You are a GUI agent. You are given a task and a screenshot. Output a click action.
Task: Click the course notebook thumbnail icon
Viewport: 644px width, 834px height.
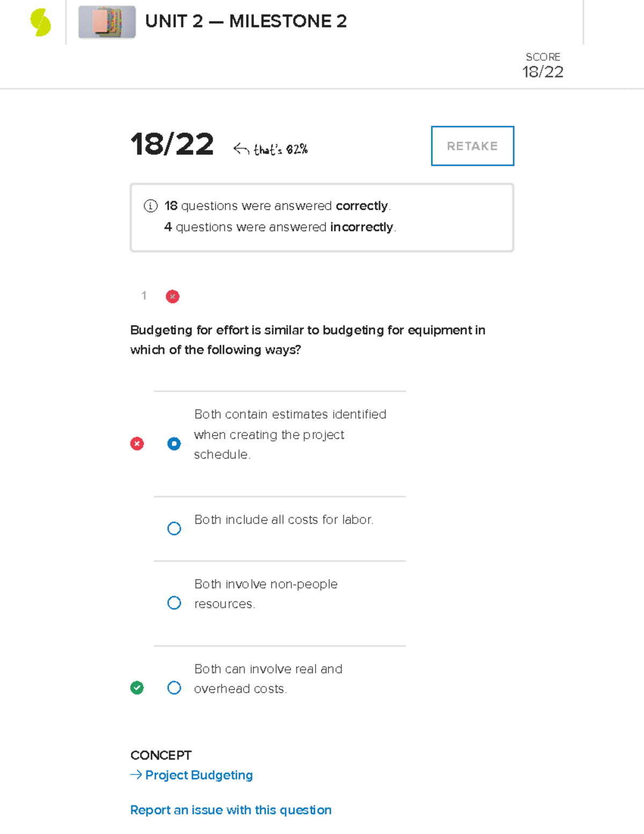point(106,23)
